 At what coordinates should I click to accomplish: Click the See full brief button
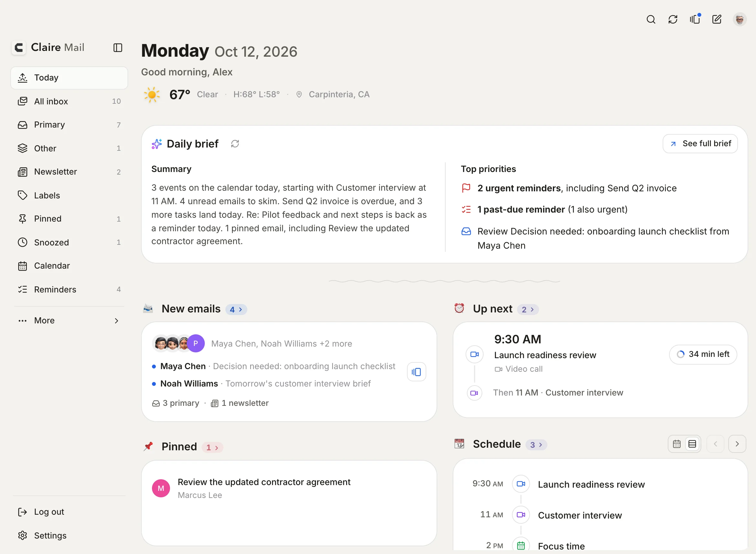pos(700,144)
